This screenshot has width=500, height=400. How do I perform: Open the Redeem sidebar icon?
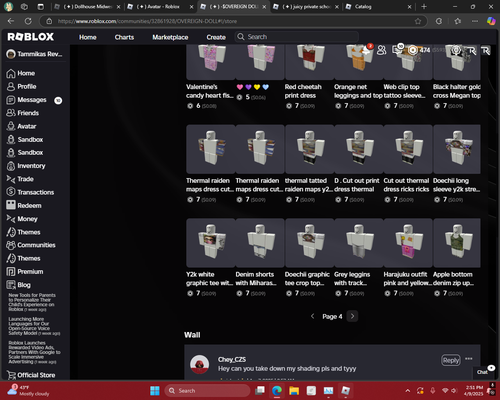11,205
